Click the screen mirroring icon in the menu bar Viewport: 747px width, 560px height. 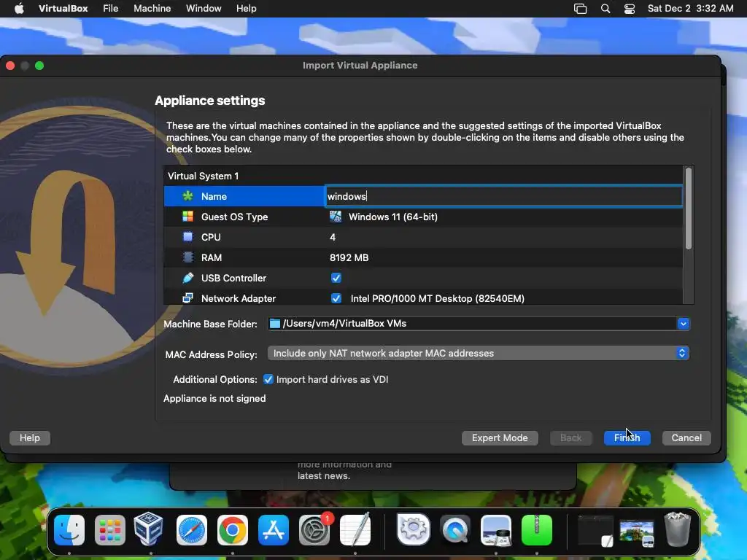580,9
